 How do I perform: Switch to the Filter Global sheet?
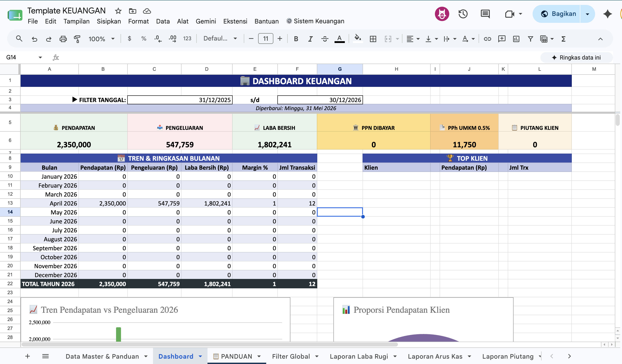tap(291, 356)
